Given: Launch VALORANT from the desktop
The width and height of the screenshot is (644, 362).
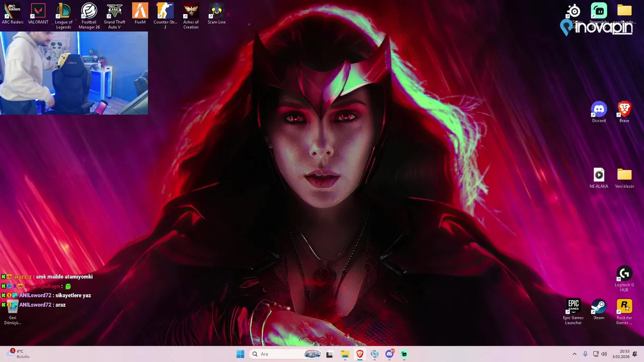Looking at the screenshot, I should pyautogui.click(x=38, y=14).
